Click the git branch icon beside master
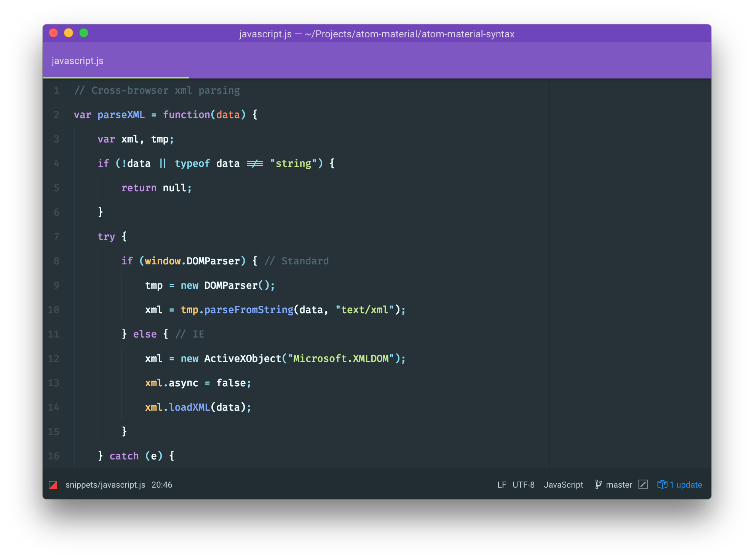Screen dimensions: 754x560 click(x=598, y=485)
